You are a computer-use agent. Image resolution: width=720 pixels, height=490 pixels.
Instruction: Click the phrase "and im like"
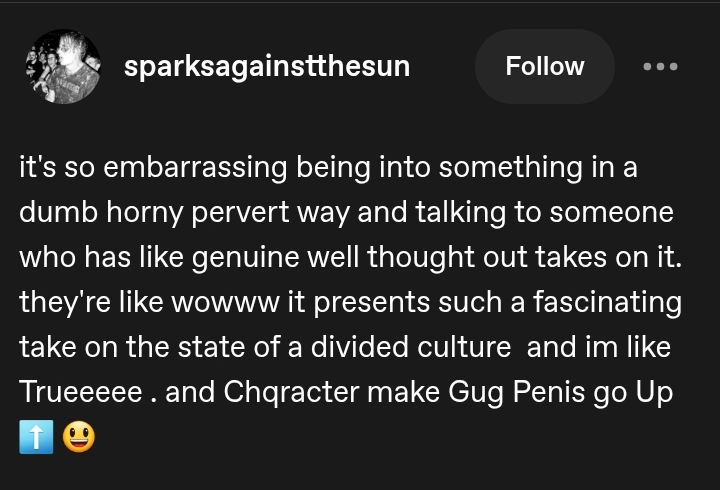pyautogui.click(x=598, y=348)
